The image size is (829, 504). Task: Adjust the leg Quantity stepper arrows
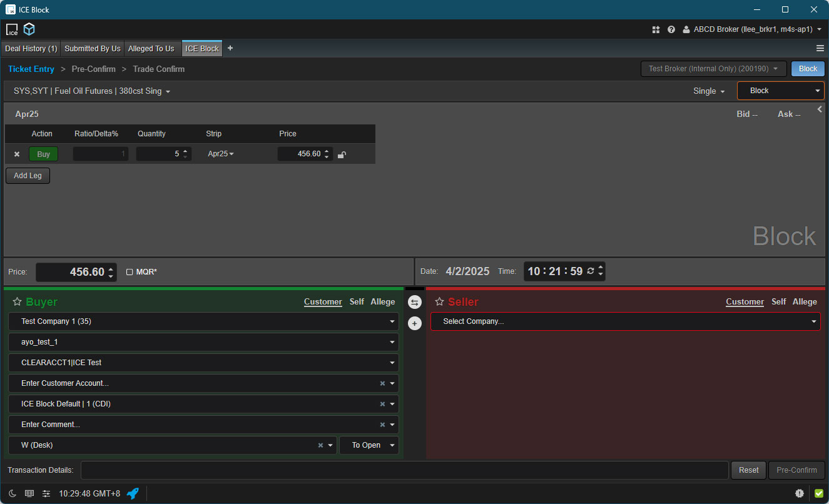(x=185, y=154)
